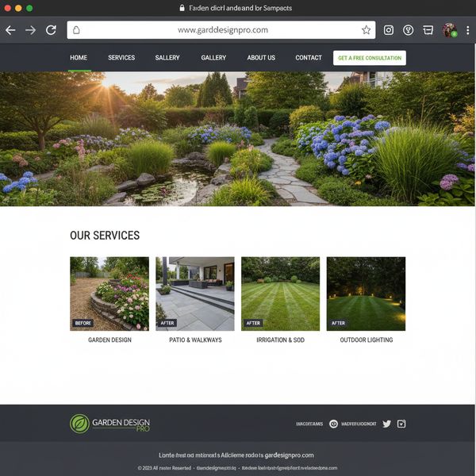Screen dimensions: 476x476
Task: Open the browser's three-dot menu
Action: click(467, 30)
